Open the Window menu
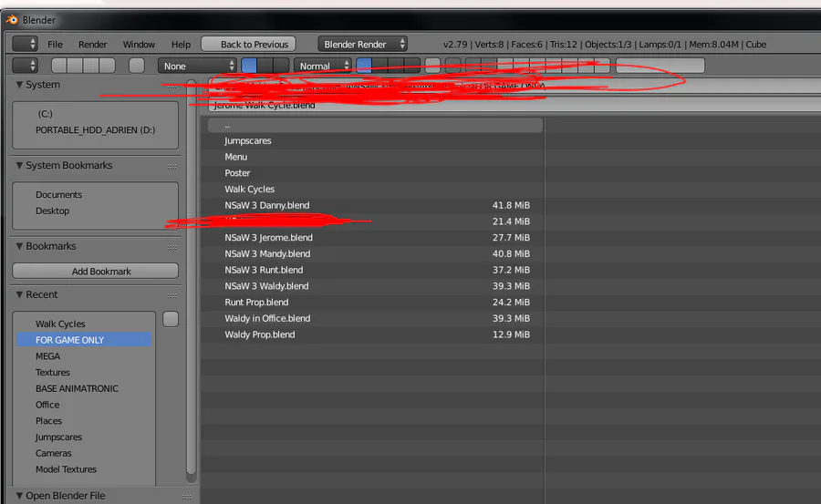821x504 pixels. pos(139,45)
